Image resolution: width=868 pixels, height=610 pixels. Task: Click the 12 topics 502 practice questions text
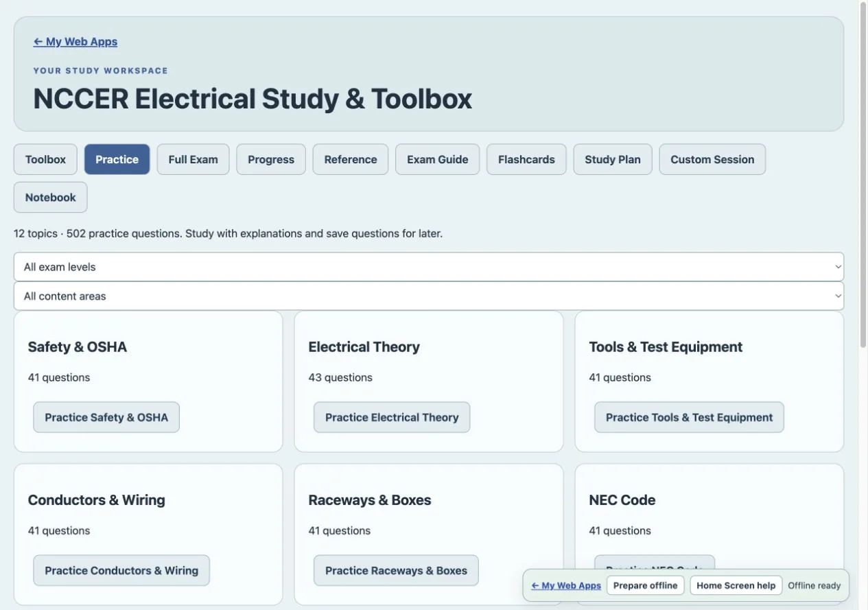point(228,233)
